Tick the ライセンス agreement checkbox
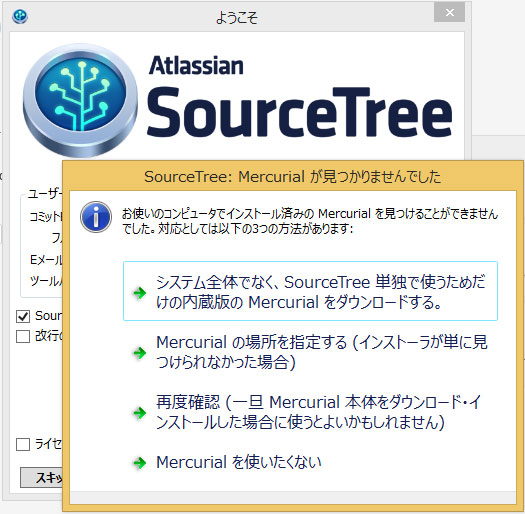Viewport: 525px width, 514px height. click(23, 444)
